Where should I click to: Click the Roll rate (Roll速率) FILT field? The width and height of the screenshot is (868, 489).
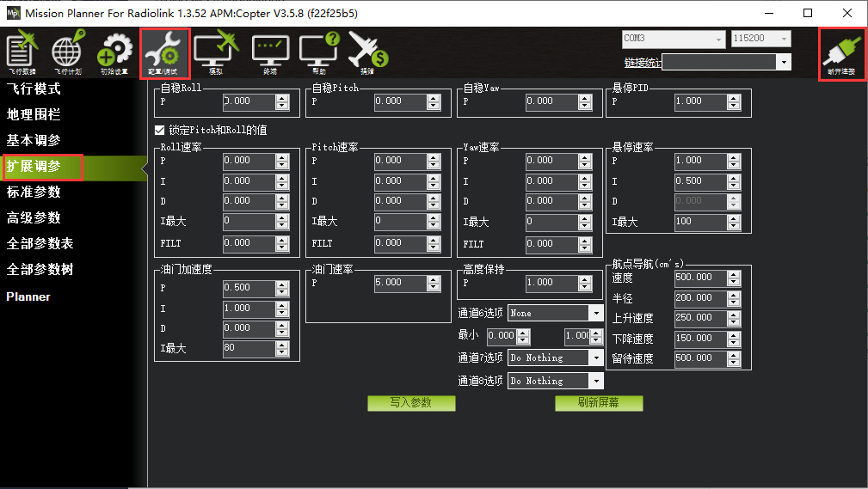[x=249, y=243]
